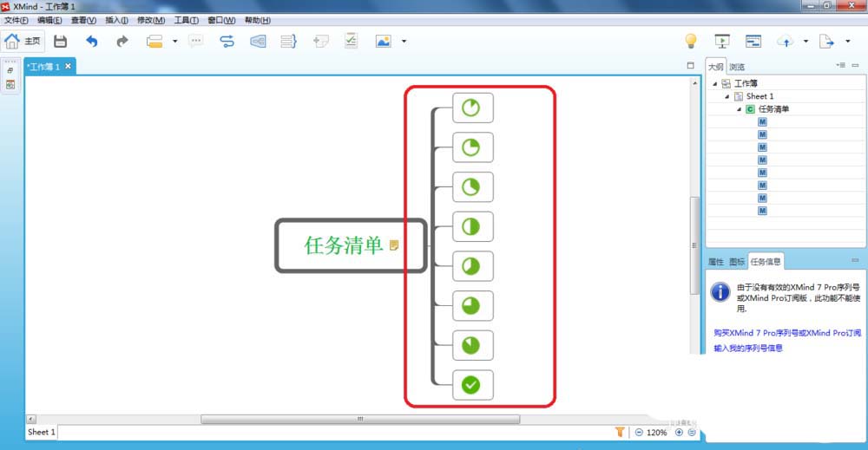Switch to the 大纲 outline tab
The image size is (868, 450).
716,67
